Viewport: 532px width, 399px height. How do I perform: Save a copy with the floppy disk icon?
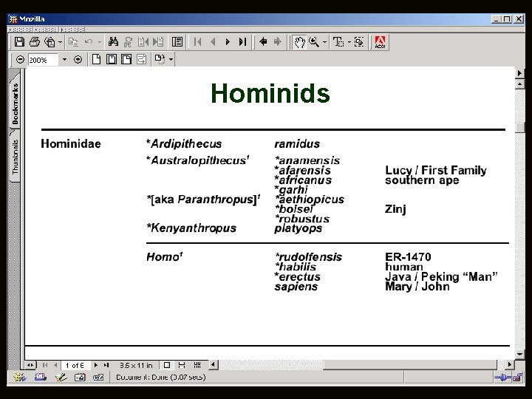click(x=19, y=41)
